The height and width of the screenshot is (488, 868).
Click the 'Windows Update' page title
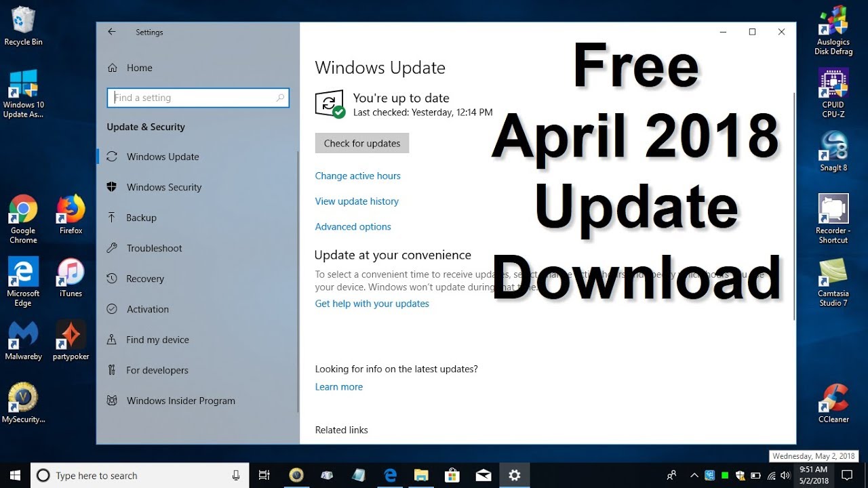click(x=380, y=68)
